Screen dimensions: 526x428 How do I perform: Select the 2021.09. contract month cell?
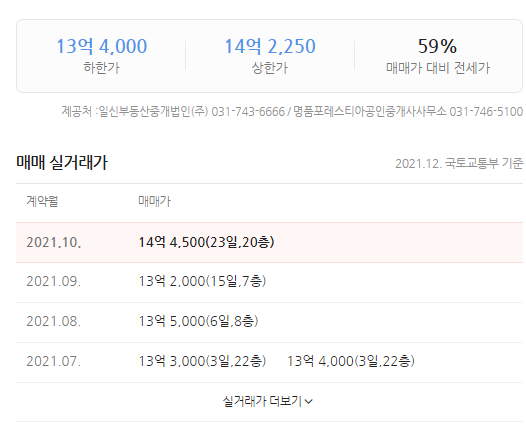[54, 281]
